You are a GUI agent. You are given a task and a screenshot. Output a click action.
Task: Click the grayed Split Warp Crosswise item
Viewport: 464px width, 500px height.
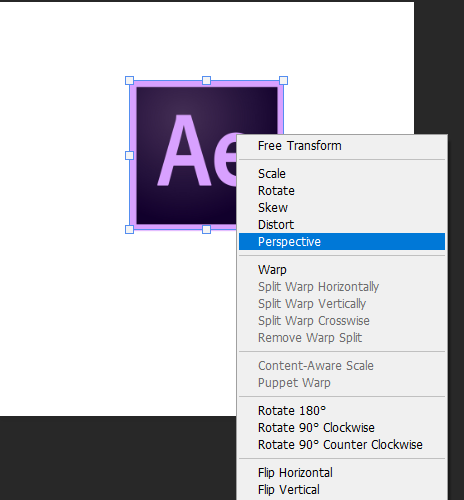tap(342, 321)
